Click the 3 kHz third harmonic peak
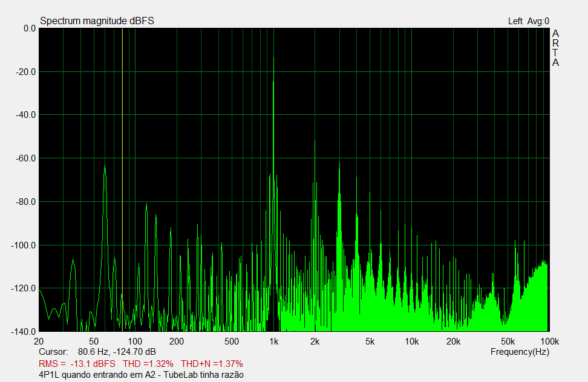This screenshot has height=382, width=588. point(339,163)
